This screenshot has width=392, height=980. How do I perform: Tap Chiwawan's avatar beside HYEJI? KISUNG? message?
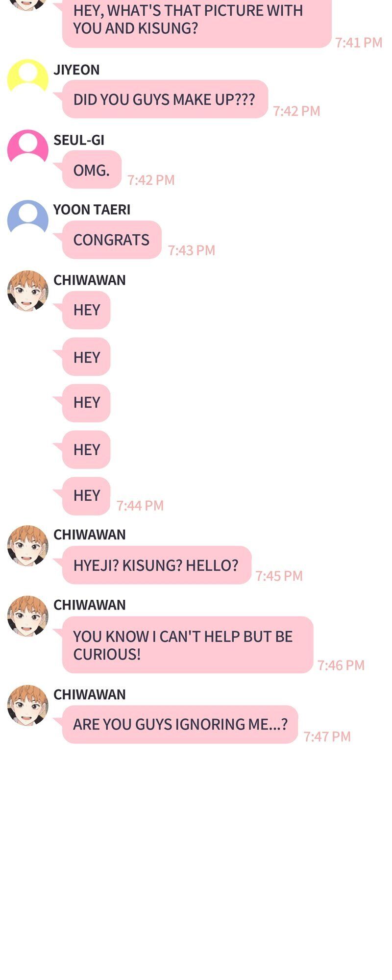(28, 545)
